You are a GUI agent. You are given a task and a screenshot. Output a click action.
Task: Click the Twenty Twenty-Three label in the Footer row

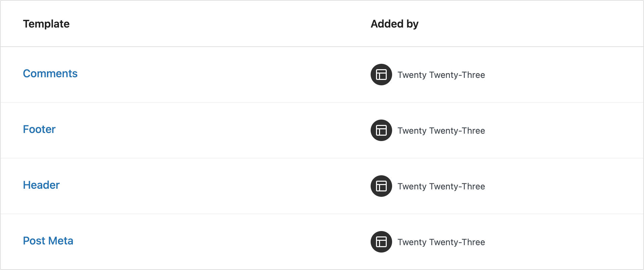[x=441, y=130]
